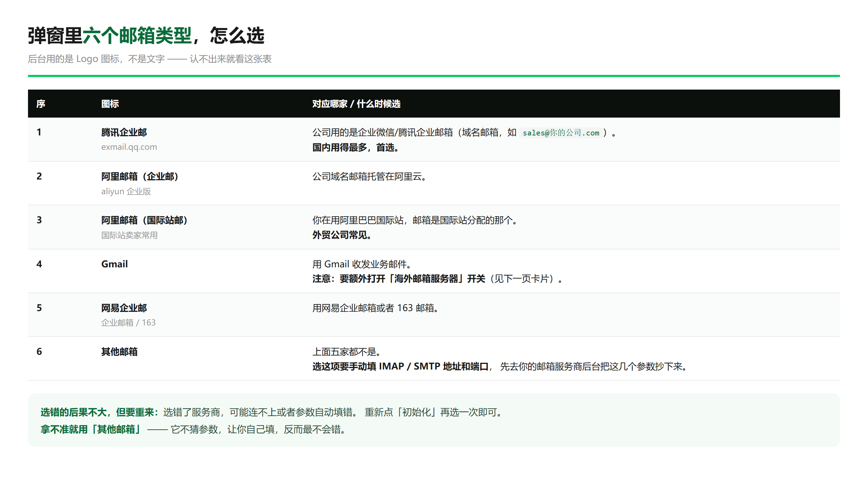Click the green text 拿不准就用「其他邮箱」
This screenshot has height=485, width=868.
(x=91, y=429)
